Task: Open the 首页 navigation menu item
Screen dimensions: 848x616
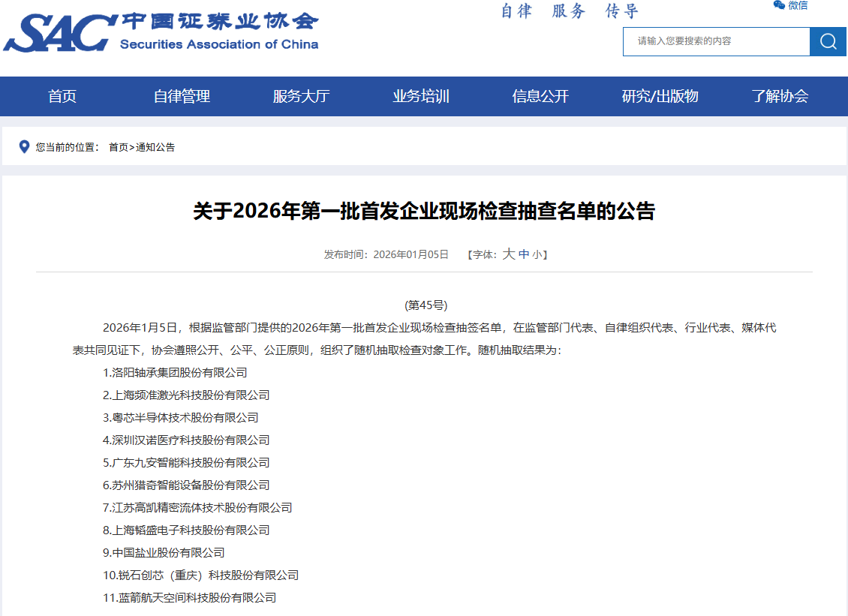Action: point(62,96)
